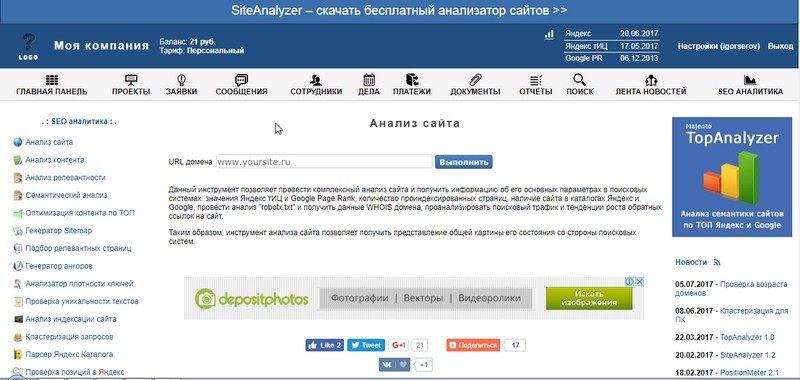Viewport: 800px width, 380px height.
Task: Click the Поиск magnifier icon
Action: coord(580,80)
